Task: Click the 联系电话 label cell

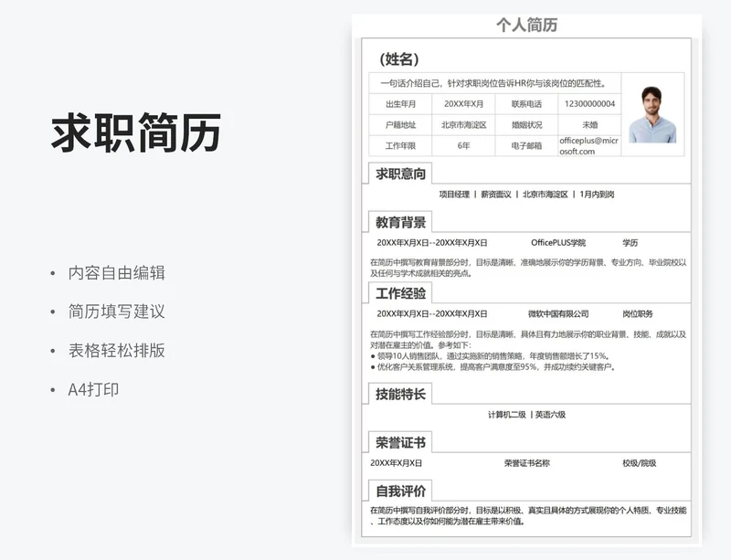Action: tap(526, 104)
